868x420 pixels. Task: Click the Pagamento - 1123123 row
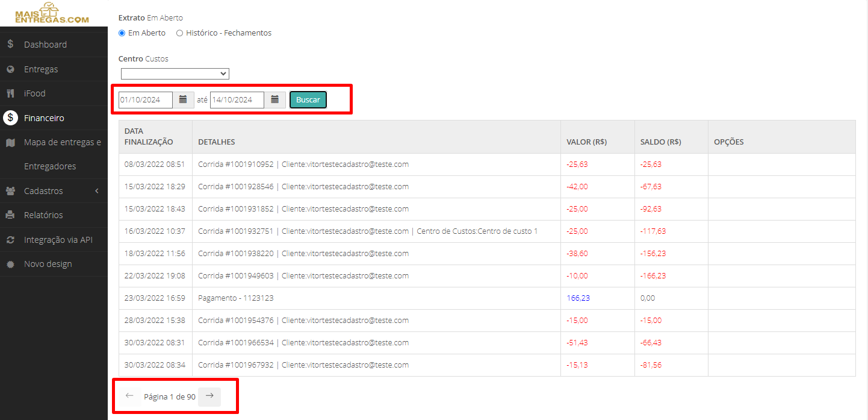(487, 298)
